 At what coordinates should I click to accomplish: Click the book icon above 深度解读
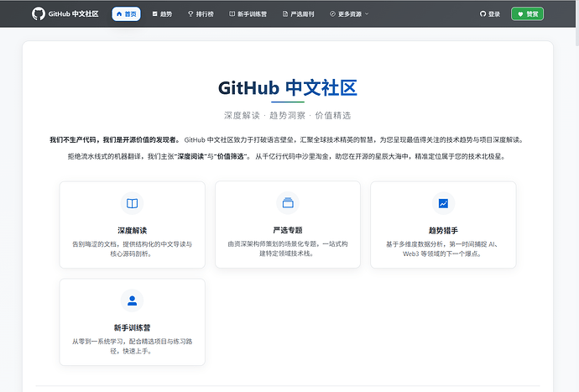point(132,203)
